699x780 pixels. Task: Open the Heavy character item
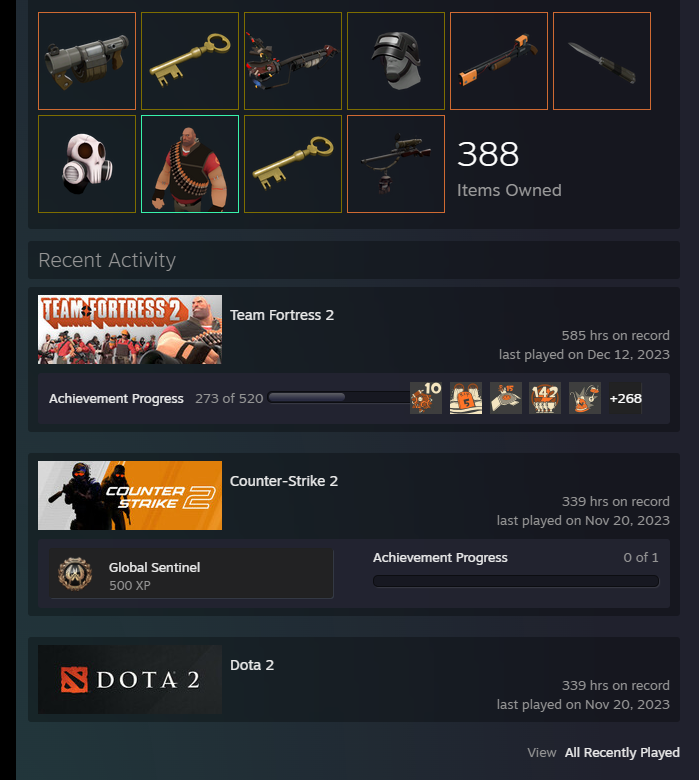point(190,164)
